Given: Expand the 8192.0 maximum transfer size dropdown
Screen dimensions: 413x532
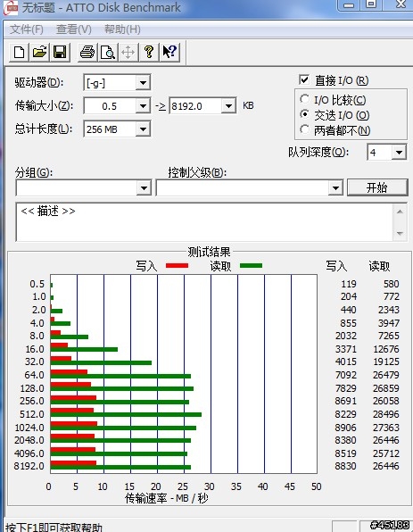Looking at the screenshot, I should [x=228, y=106].
